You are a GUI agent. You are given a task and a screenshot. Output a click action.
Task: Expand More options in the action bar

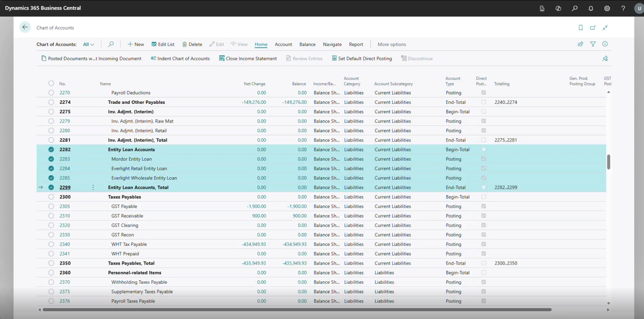click(392, 44)
